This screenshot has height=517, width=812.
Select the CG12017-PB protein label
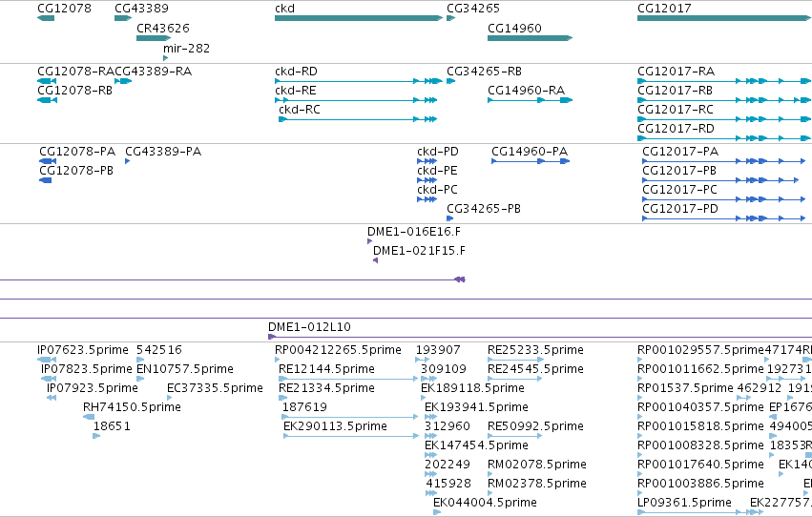679,170
